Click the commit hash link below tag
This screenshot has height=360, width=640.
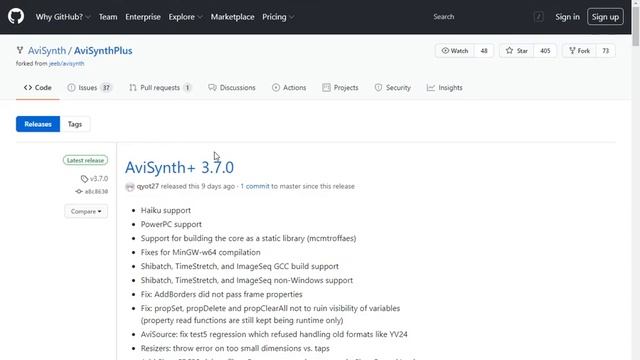[92, 191]
